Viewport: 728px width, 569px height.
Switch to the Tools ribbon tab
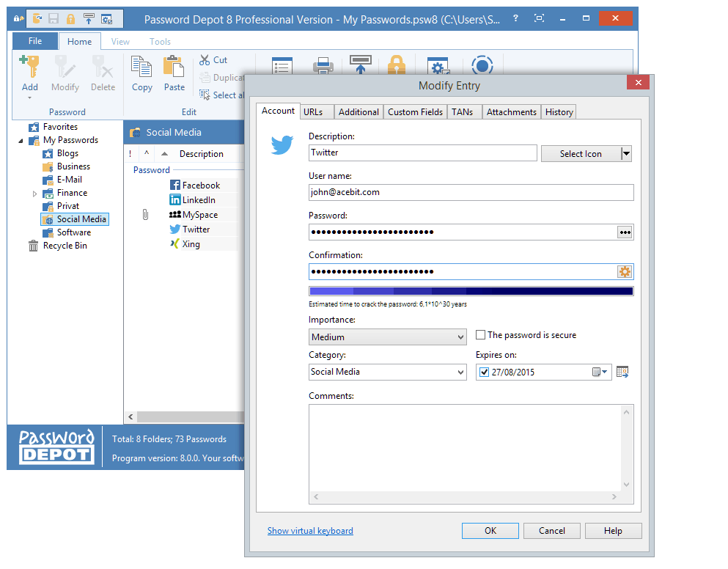pyautogui.click(x=160, y=41)
